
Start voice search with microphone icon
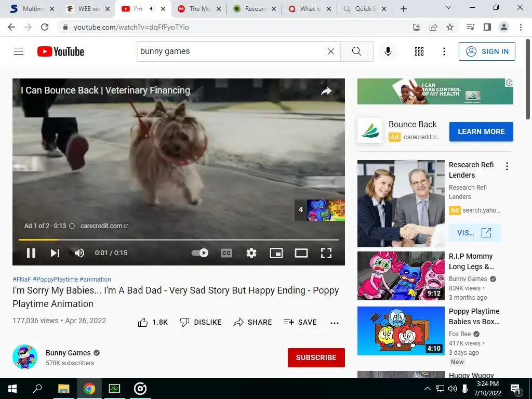click(388, 51)
